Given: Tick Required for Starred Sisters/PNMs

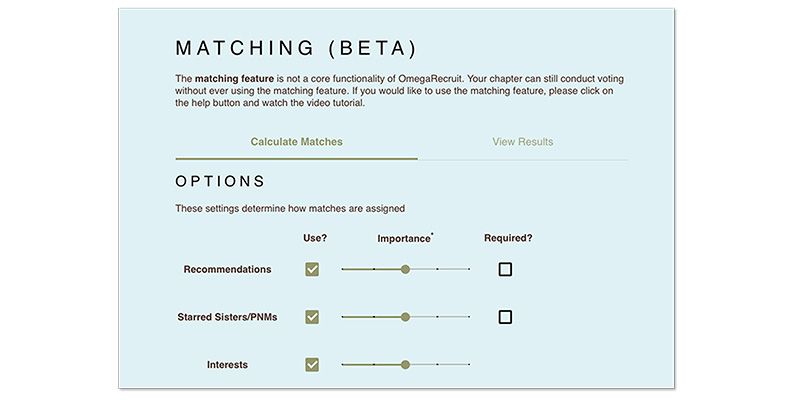Looking at the screenshot, I should (x=505, y=317).
